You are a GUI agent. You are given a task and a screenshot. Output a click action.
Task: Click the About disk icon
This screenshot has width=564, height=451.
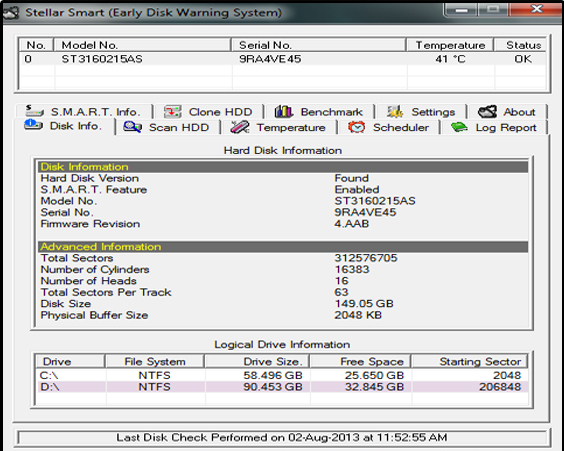pyautogui.click(x=487, y=112)
